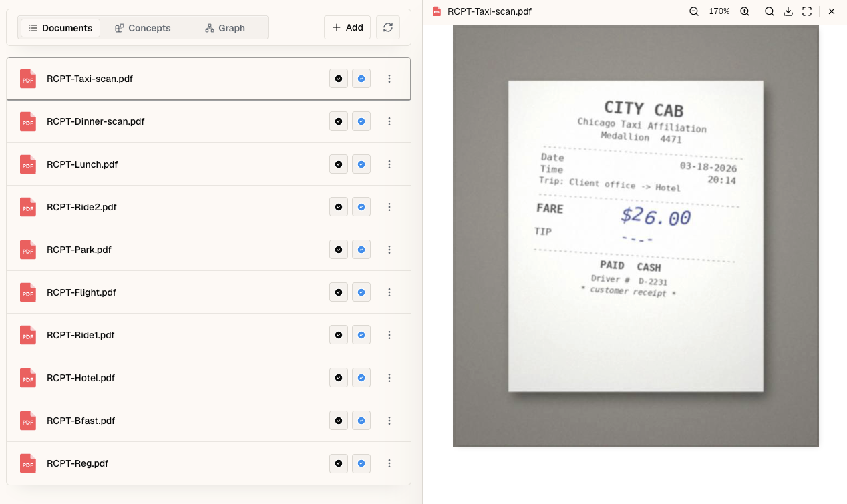Open the three-dot menu for RCPT-Ride2.pdf

pos(389,207)
